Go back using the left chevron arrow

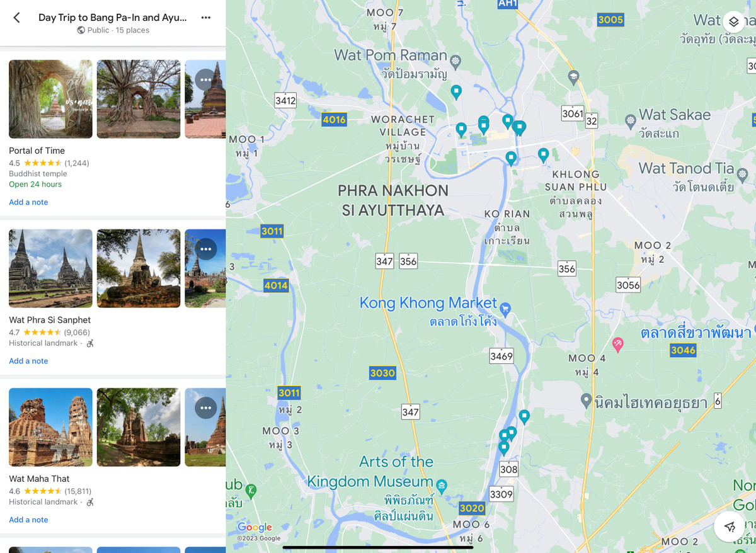[x=17, y=18]
